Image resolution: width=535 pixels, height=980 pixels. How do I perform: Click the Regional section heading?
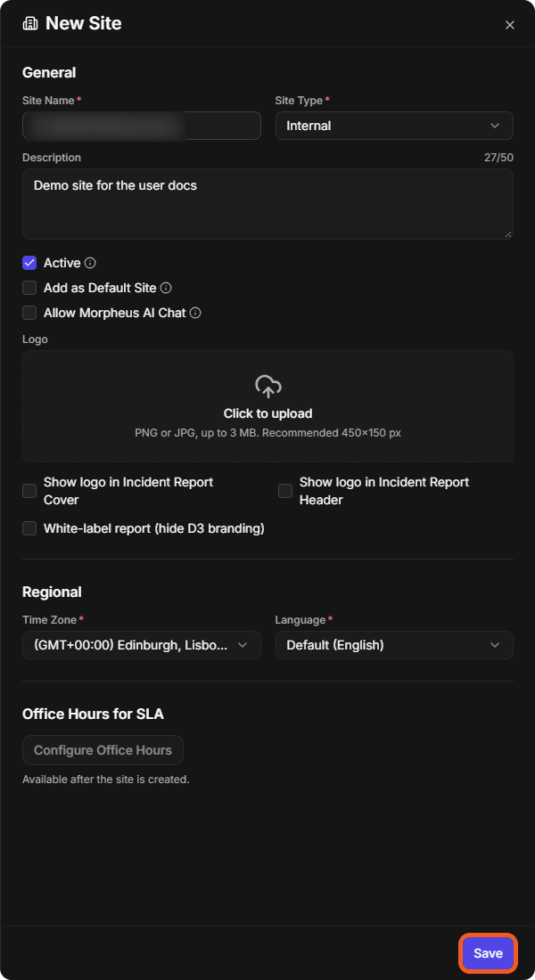(52, 592)
